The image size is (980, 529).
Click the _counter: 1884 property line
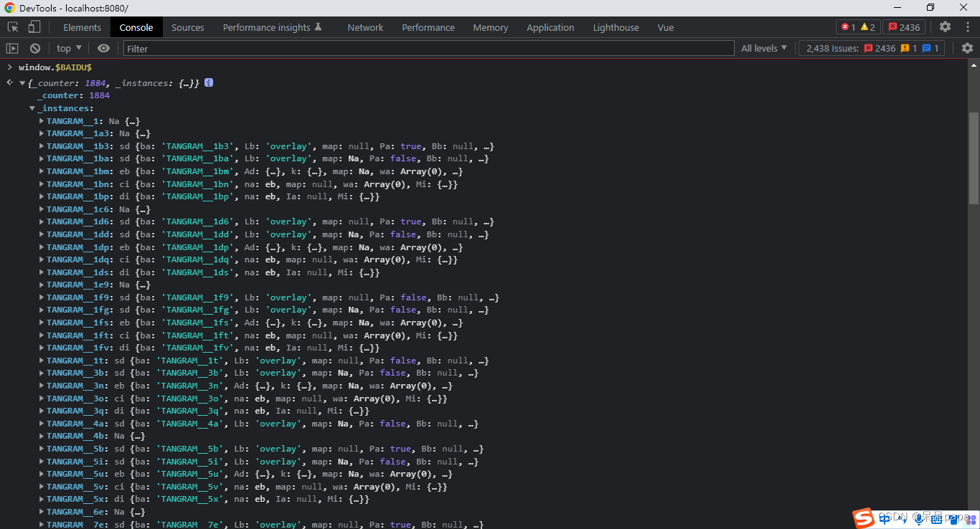tap(73, 95)
